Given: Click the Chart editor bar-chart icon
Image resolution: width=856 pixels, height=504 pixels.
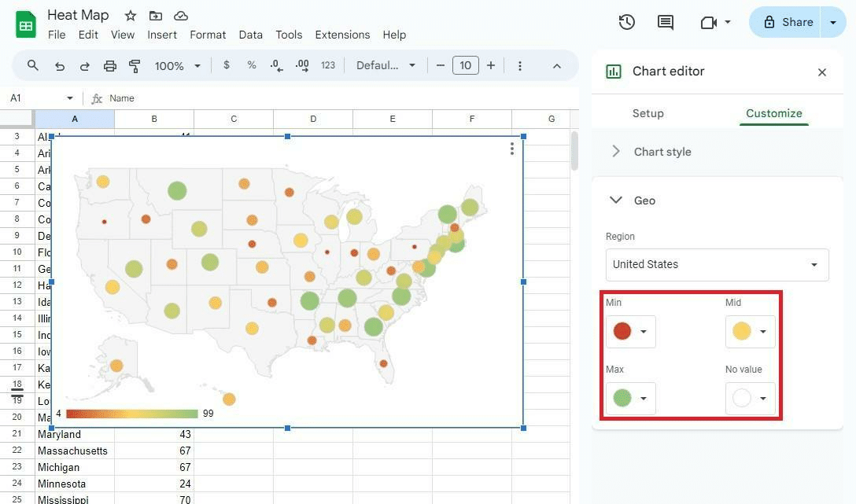Looking at the screenshot, I should click(614, 72).
